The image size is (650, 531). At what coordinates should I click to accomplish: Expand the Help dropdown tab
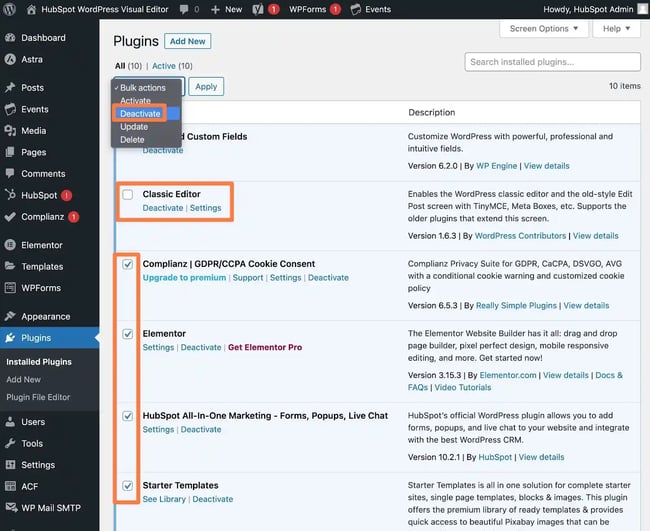click(616, 29)
